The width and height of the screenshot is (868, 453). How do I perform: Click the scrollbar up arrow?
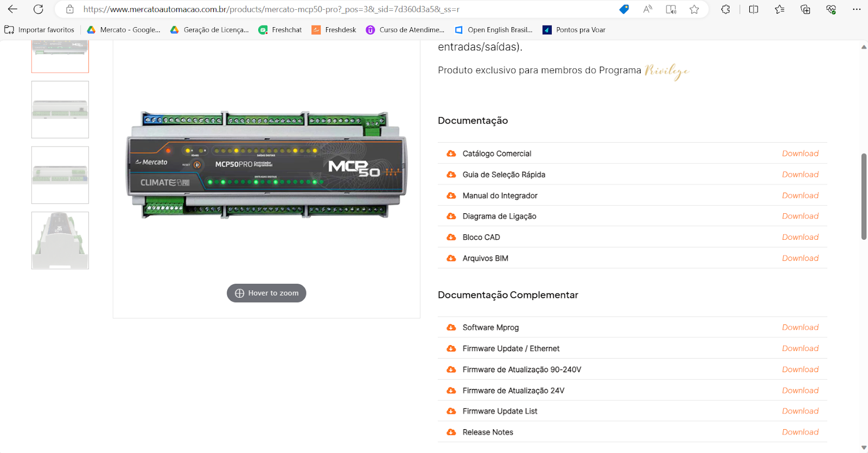coord(864,47)
